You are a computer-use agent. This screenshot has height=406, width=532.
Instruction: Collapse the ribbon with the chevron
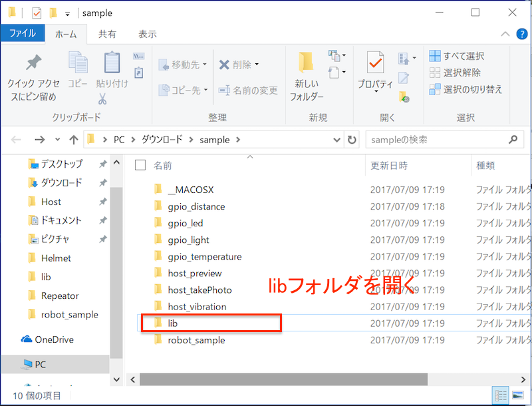[x=506, y=34]
